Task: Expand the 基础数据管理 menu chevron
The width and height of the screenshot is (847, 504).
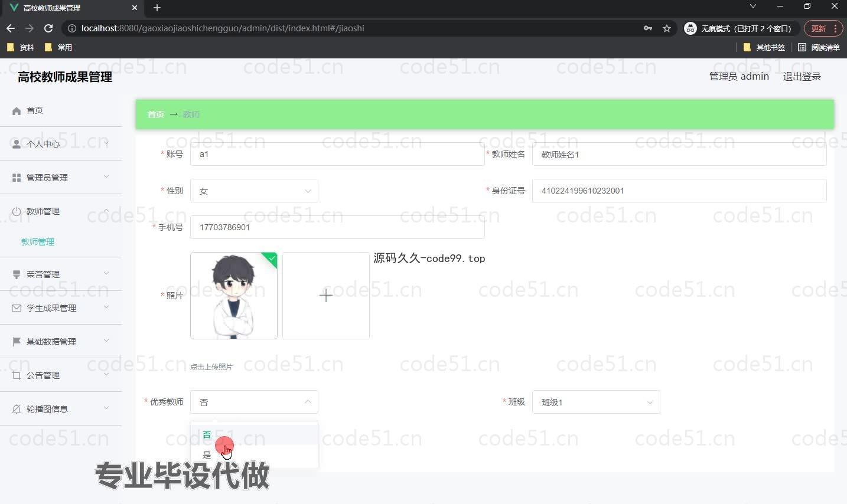Action: tap(106, 341)
